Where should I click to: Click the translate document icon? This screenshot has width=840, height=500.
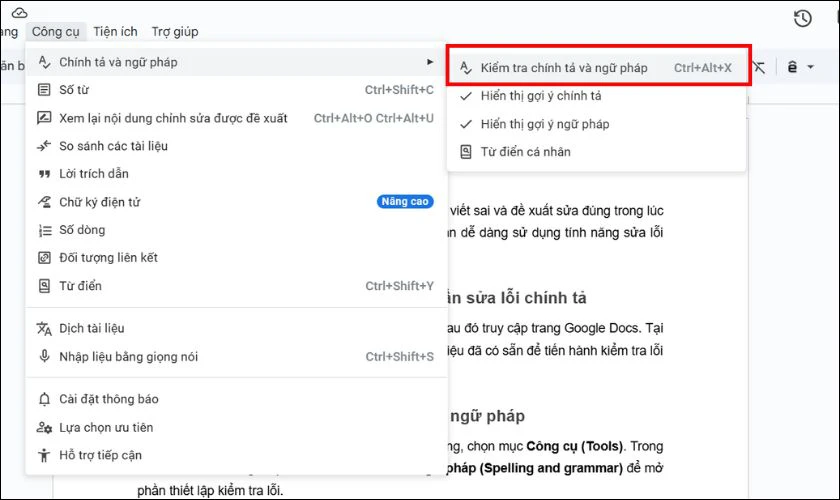44,328
